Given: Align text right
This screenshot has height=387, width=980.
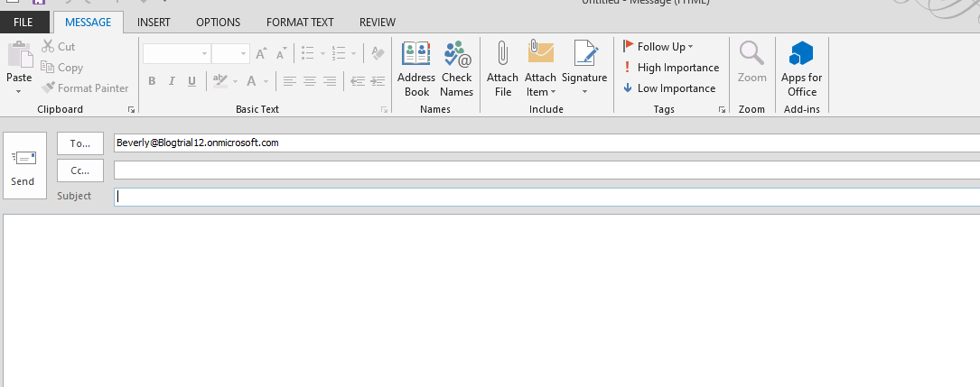Looking at the screenshot, I should pyautogui.click(x=330, y=81).
